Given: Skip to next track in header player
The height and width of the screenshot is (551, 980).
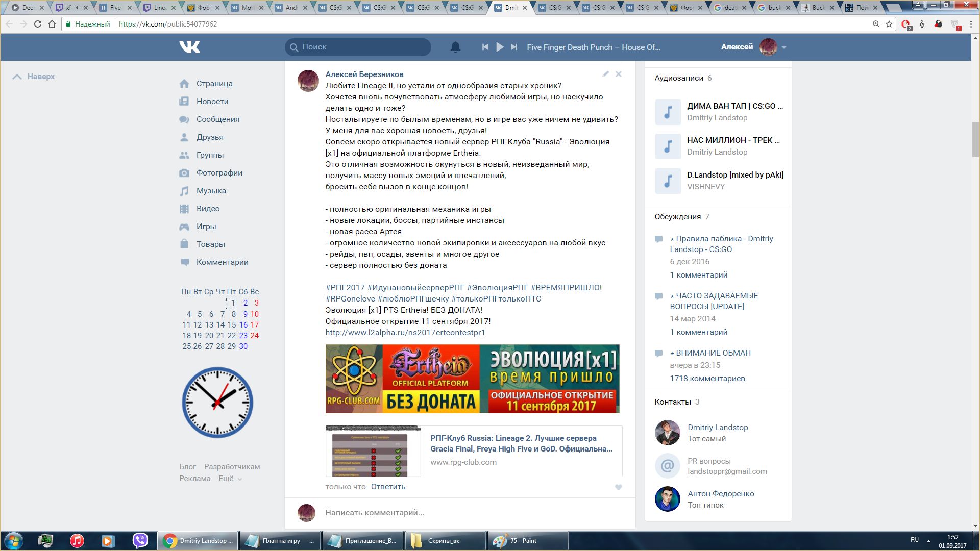Looking at the screenshot, I should (x=514, y=47).
